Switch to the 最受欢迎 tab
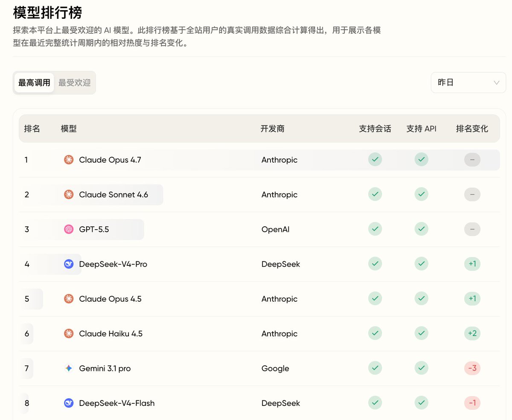 (x=75, y=83)
